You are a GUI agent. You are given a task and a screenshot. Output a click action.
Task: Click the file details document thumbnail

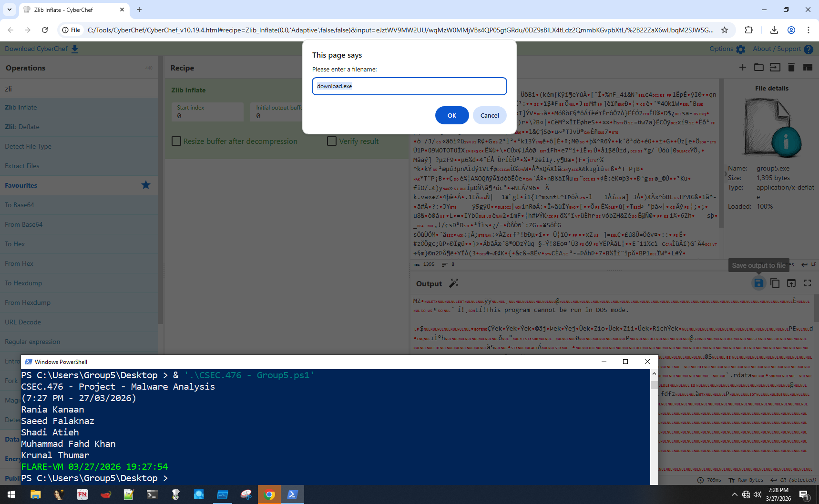click(x=772, y=128)
